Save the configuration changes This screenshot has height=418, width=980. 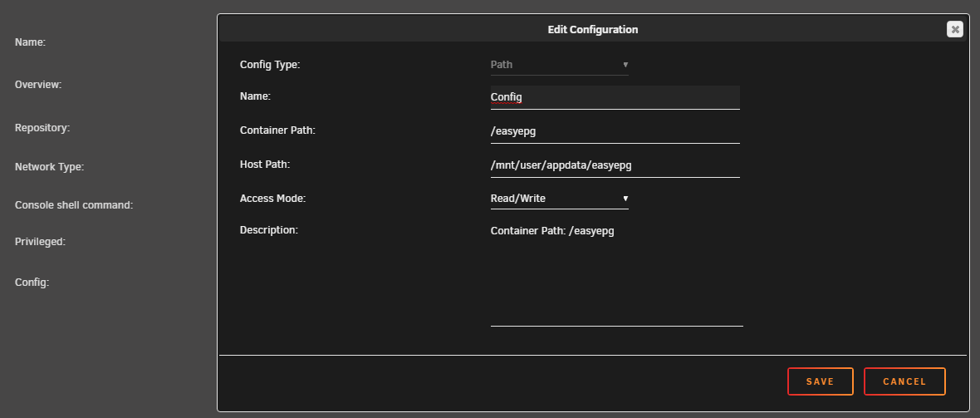(x=820, y=381)
